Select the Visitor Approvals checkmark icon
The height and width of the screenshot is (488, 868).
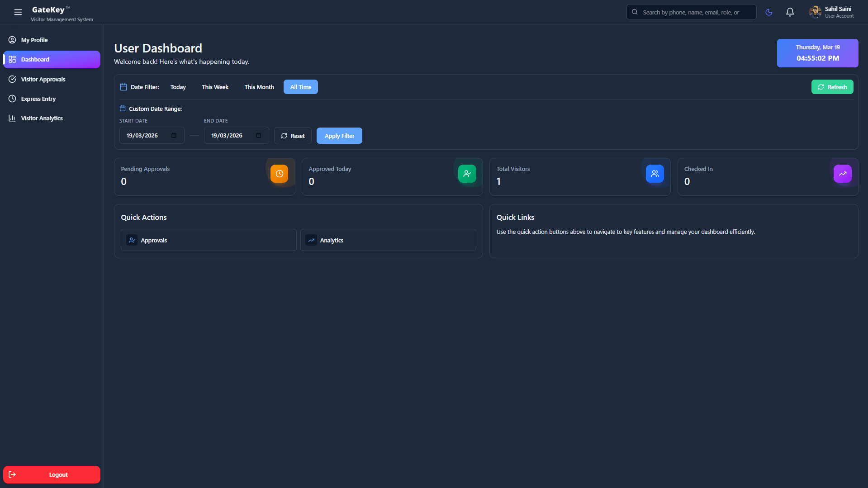(13, 79)
